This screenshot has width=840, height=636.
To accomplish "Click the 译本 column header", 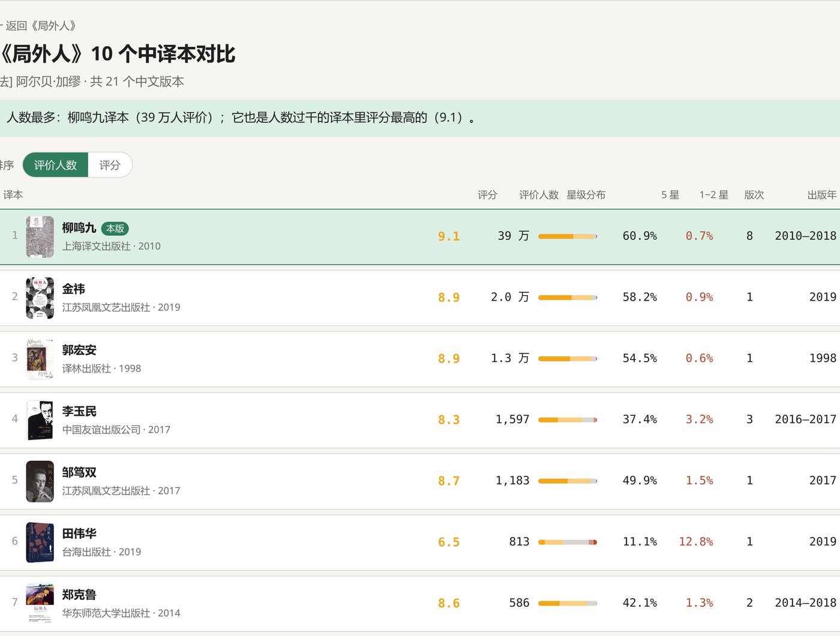I will (13, 195).
